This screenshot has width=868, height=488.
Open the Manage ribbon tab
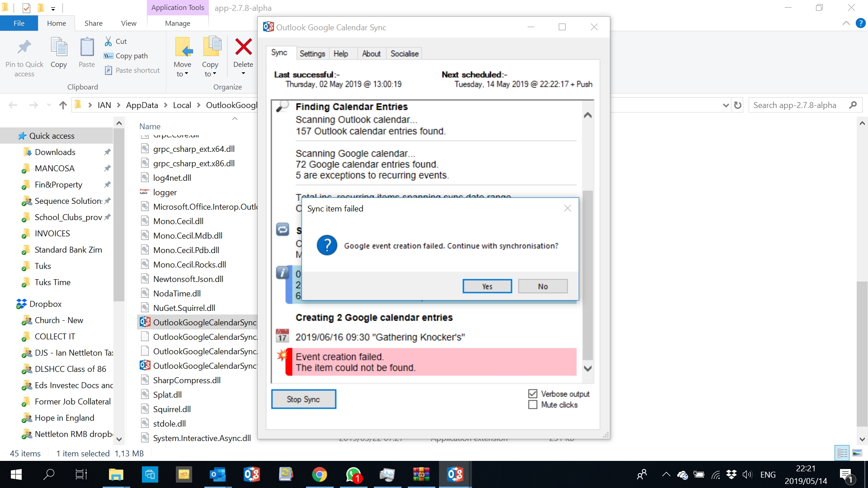[178, 23]
